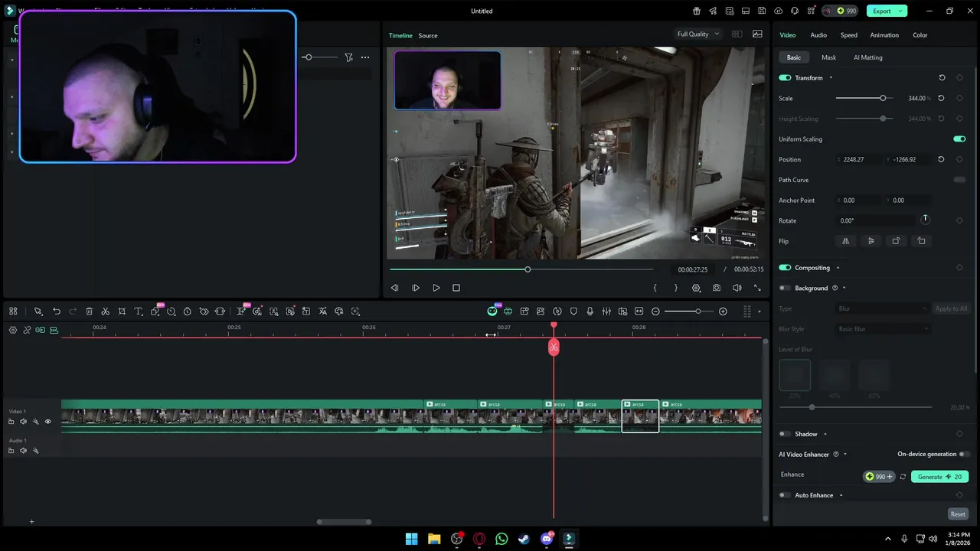Open File Explorer from the taskbar

[x=434, y=539]
